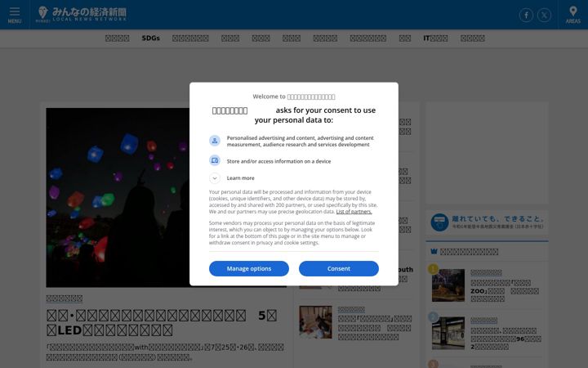Viewport: 588px width, 368px height.
Task: Open the headline article mentioning LED
Action: (x=162, y=322)
